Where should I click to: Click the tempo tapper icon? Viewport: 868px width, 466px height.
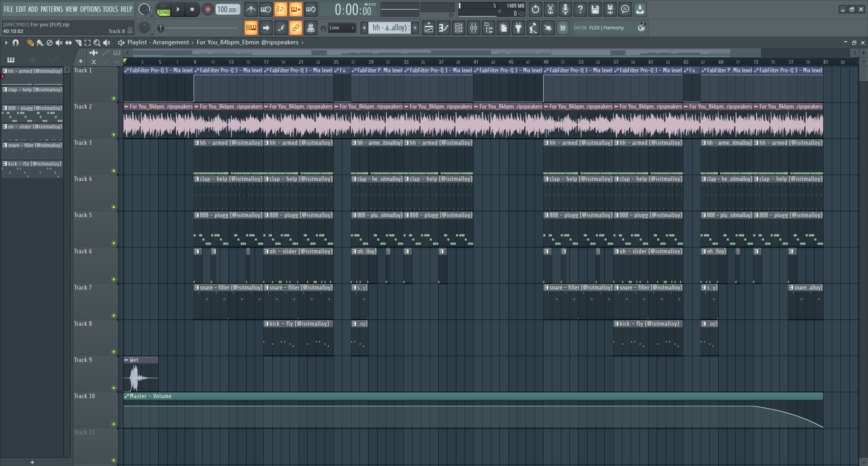[533, 28]
